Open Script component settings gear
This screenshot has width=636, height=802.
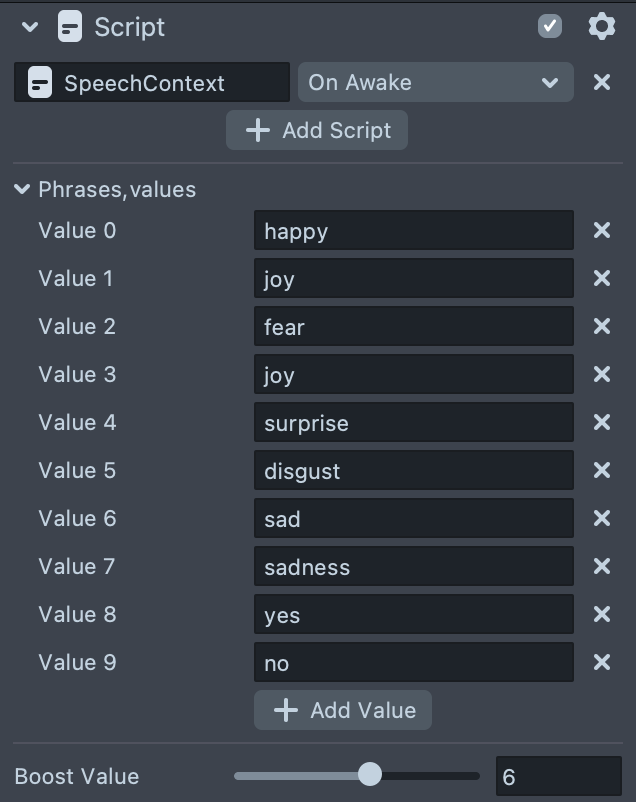tap(601, 27)
